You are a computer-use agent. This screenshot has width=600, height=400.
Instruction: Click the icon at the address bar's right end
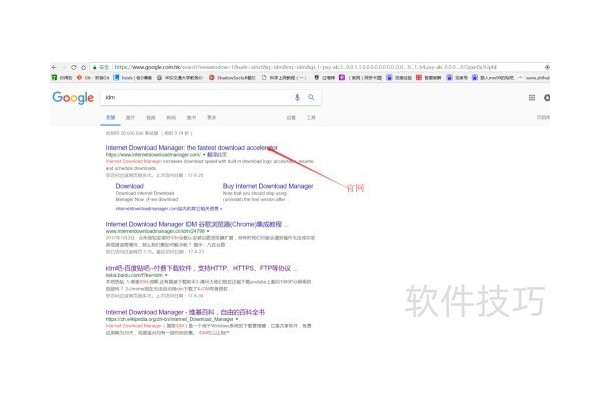coord(547,67)
